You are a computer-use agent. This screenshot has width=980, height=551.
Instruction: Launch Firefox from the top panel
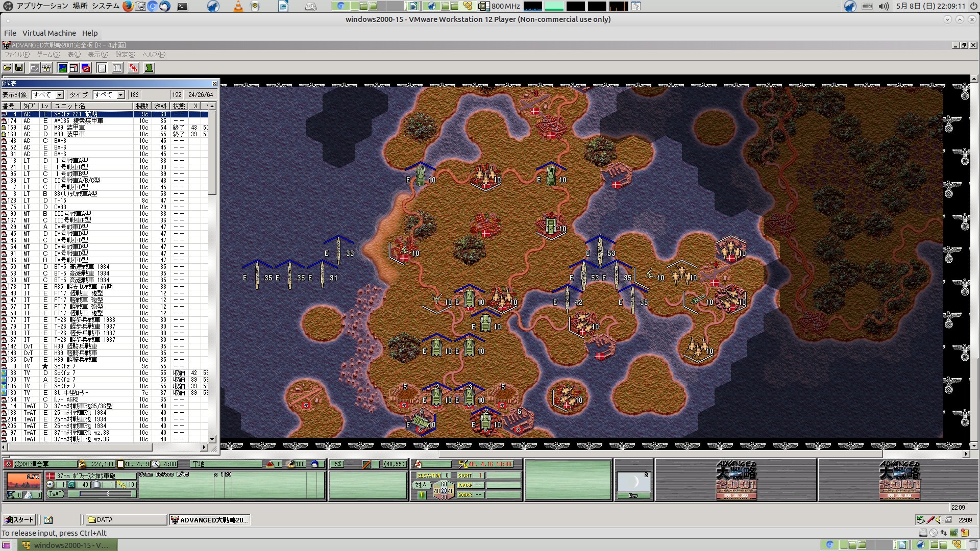coord(128,6)
